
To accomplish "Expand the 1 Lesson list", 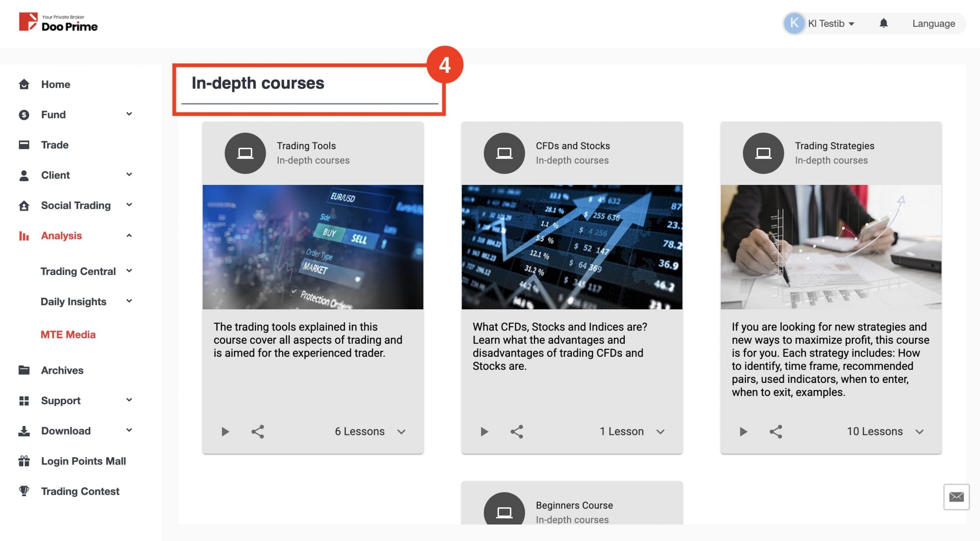I will [660, 431].
